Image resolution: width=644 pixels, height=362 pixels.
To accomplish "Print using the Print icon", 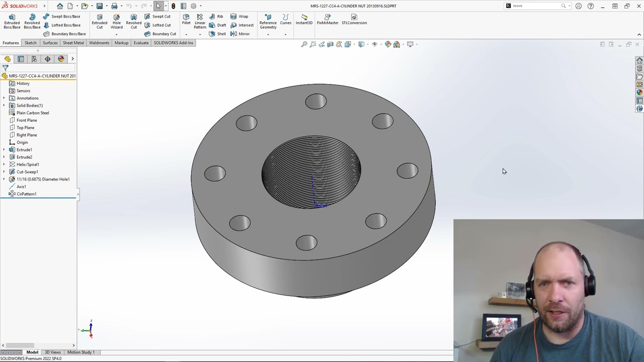I will [x=114, y=6].
